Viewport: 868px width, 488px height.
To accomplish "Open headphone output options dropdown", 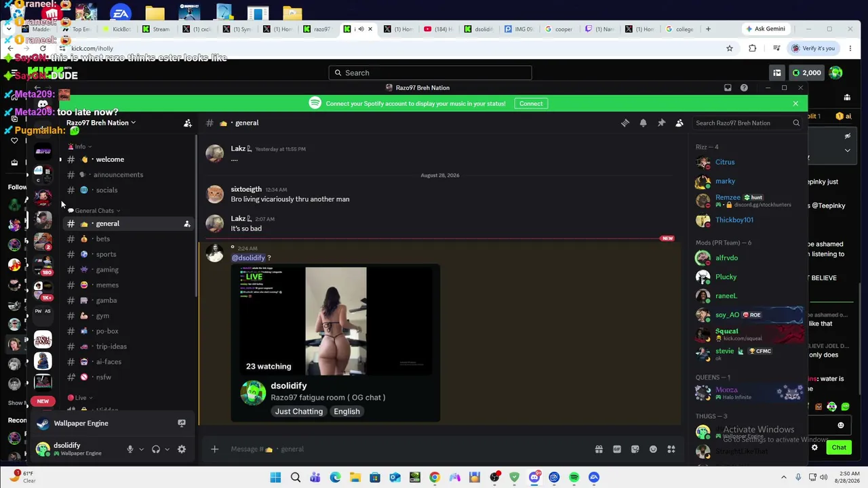I will tap(167, 449).
